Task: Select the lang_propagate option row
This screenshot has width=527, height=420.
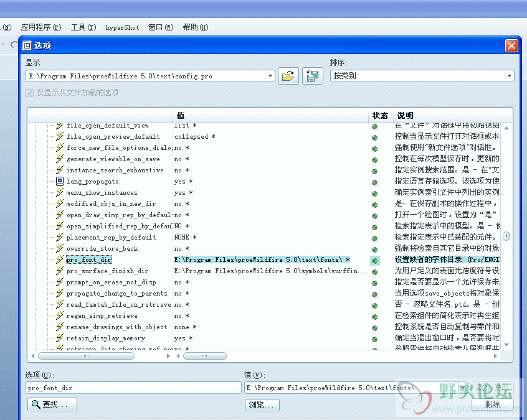Action: pos(92,181)
